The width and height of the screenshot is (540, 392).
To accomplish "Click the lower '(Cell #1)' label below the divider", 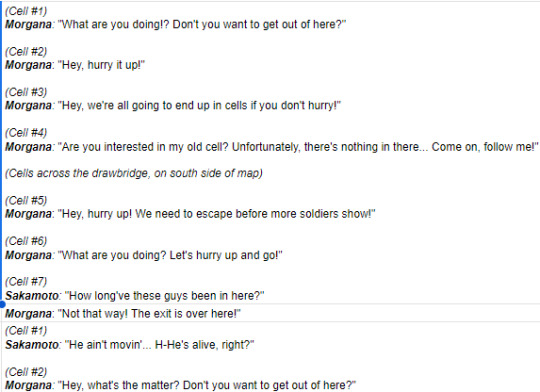I will coord(26,331).
